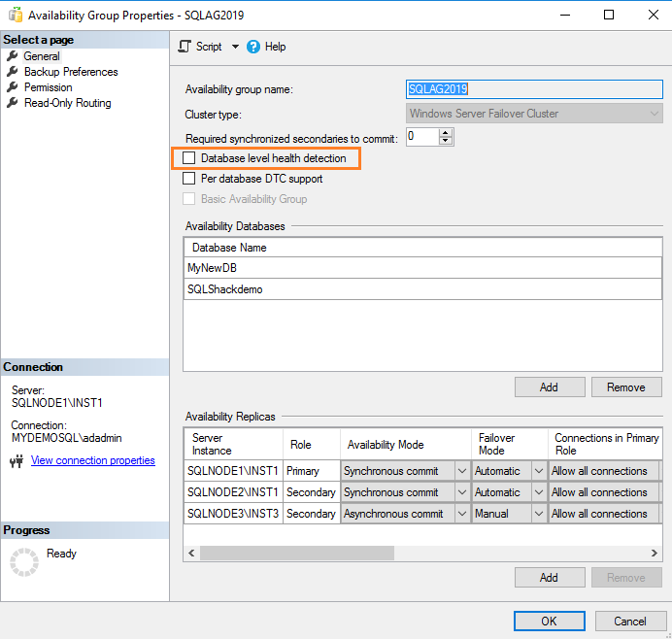Click the connection properties plug icon
This screenshot has height=639, width=672.
[17, 460]
